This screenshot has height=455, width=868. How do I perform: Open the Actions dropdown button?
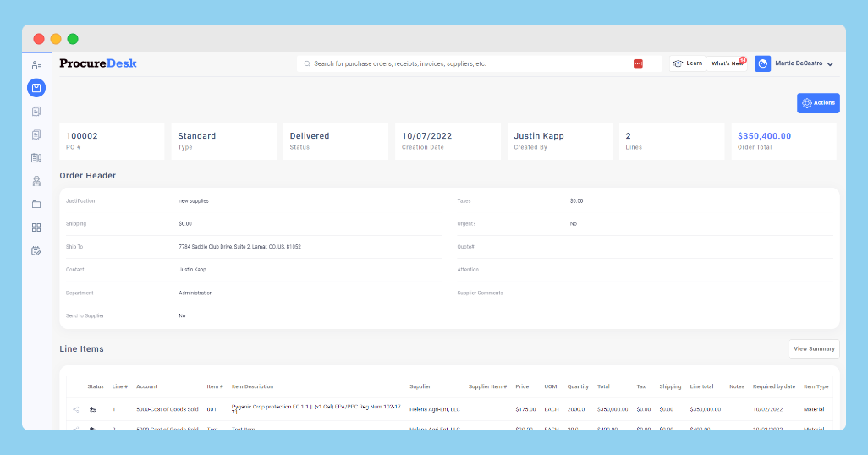point(818,103)
